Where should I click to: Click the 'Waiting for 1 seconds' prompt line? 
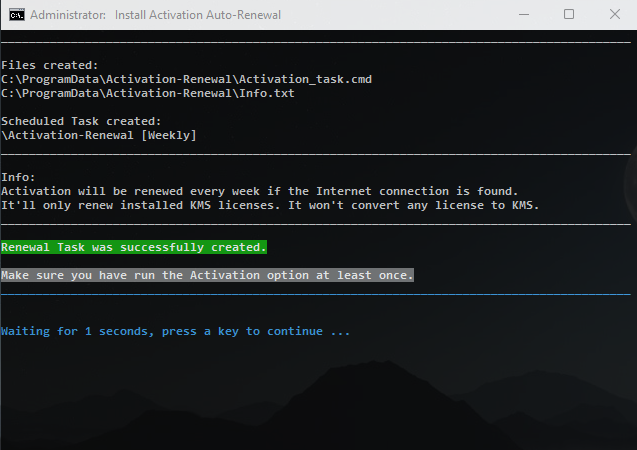(176, 331)
